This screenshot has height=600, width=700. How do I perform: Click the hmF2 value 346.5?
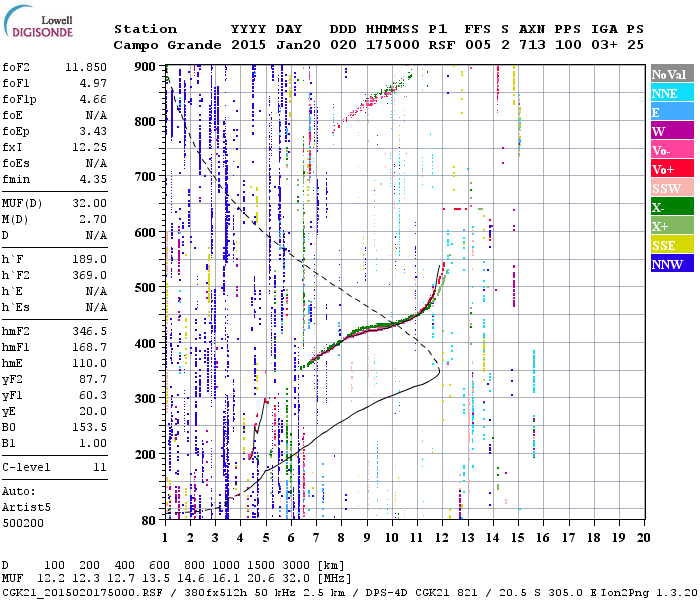pyautogui.click(x=89, y=331)
